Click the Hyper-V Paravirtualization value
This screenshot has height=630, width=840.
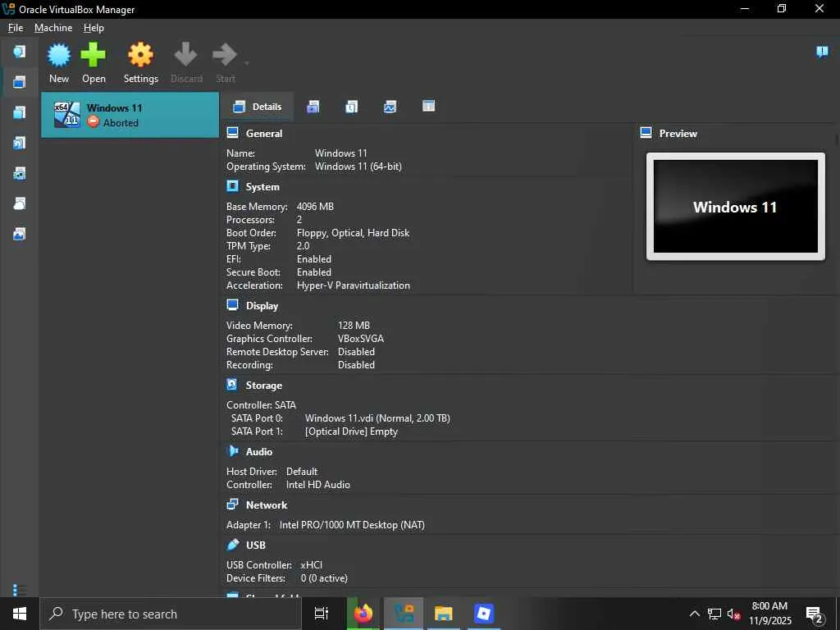(354, 285)
